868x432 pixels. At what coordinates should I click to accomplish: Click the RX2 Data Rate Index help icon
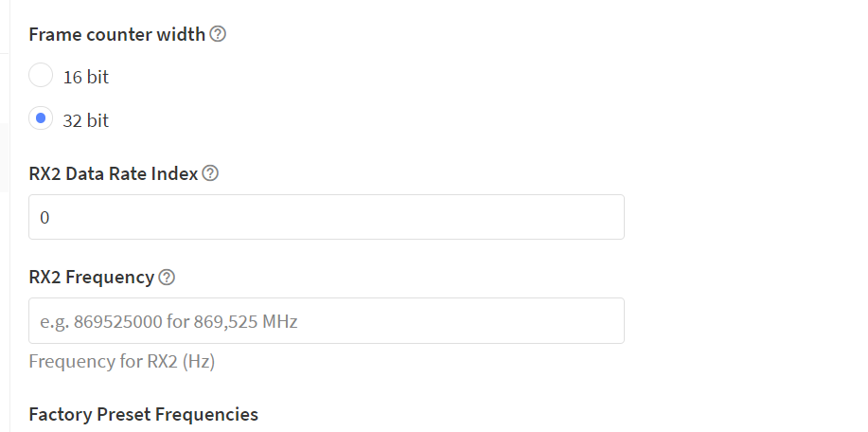pyautogui.click(x=210, y=173)
